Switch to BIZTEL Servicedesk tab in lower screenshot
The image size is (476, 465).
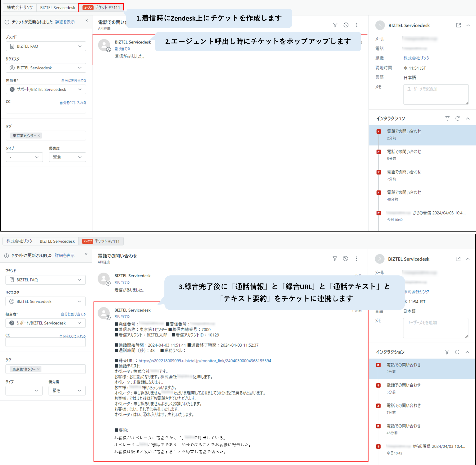pos(57,241)
